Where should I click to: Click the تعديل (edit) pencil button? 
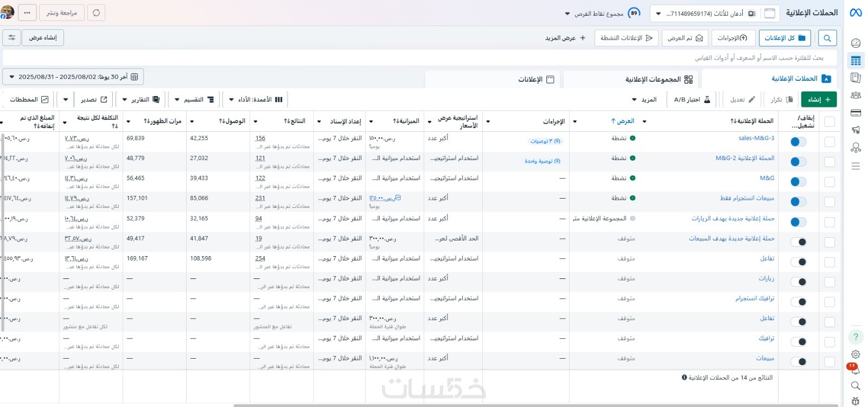742,99
